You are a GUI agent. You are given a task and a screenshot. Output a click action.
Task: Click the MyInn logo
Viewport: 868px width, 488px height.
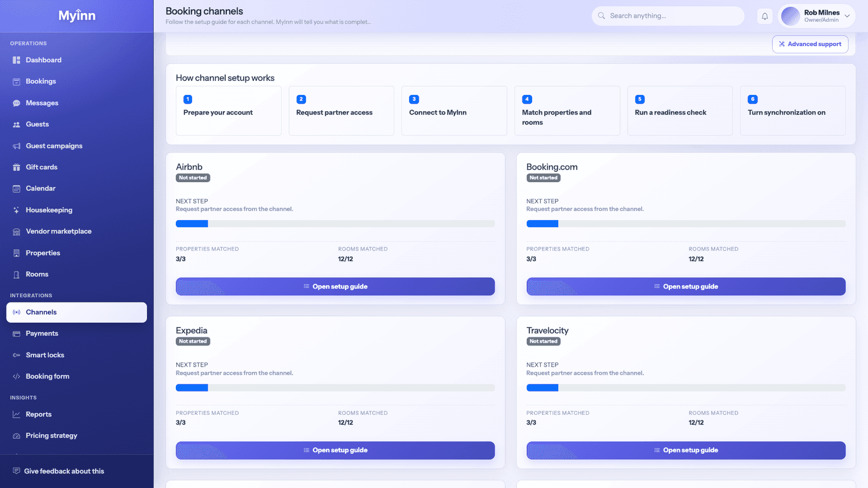click(x=77, y=16)
